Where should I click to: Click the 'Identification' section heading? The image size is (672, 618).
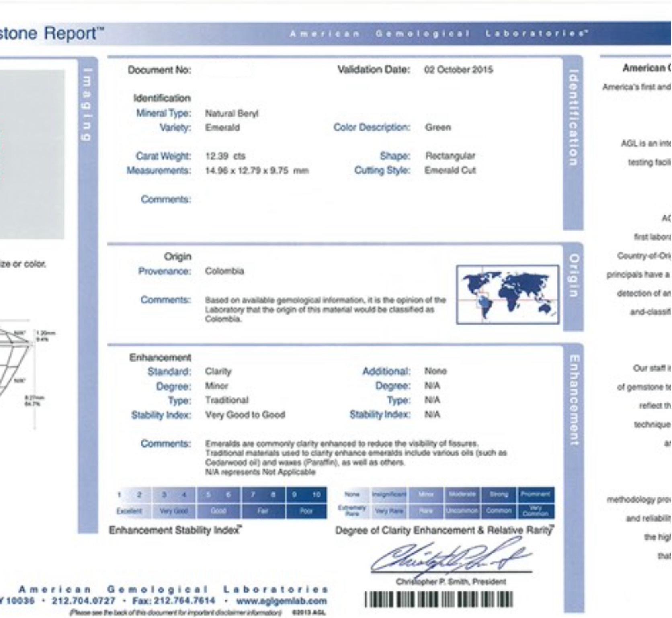coord(162,98)
